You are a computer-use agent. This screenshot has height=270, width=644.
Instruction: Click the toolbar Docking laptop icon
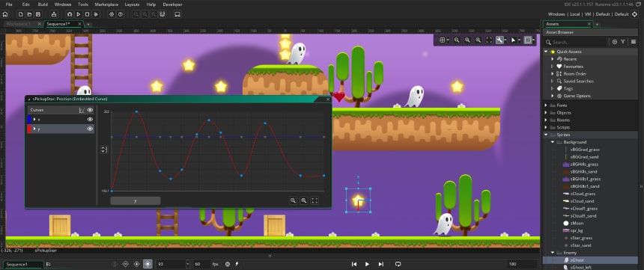click(177, 14)
